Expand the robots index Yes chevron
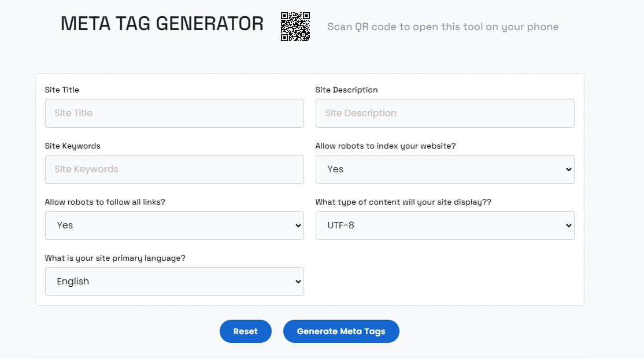This screenshot has width=644, height=359. pos(569,169)
